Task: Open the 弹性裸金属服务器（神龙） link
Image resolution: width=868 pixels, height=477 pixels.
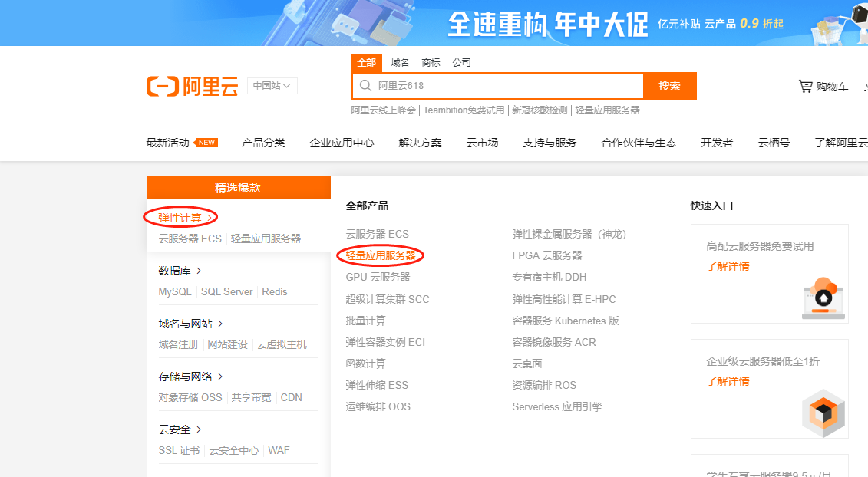Action: pyautogui.click(x=569, y=234)
